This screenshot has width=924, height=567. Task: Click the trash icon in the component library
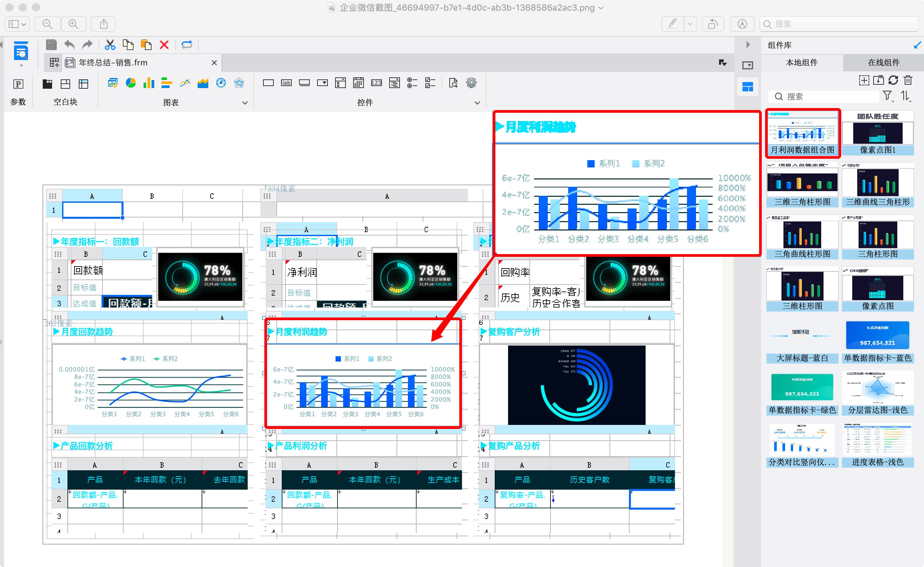pyautogui.click(x=908, y=80)
